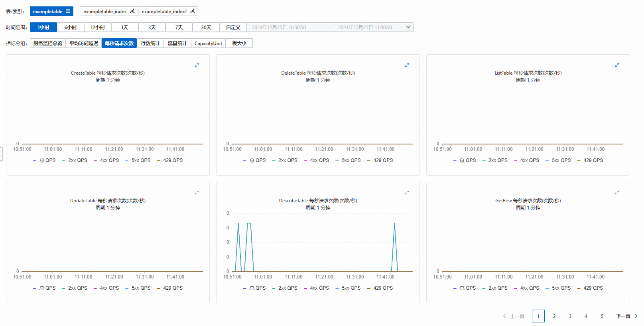Expand the DeleteTable chart to fullscreen
This screenshot has width=644, height=326.
coord(407,65)
